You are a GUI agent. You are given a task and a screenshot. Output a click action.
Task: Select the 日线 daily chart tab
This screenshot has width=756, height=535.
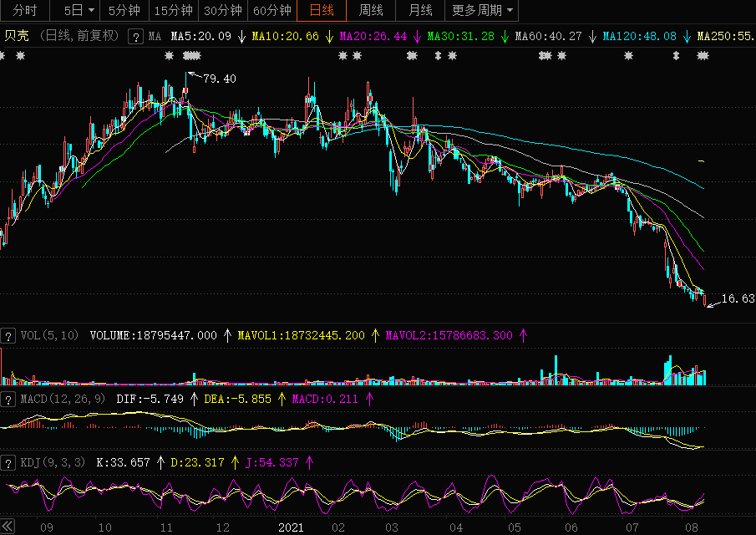coord(322,10)
